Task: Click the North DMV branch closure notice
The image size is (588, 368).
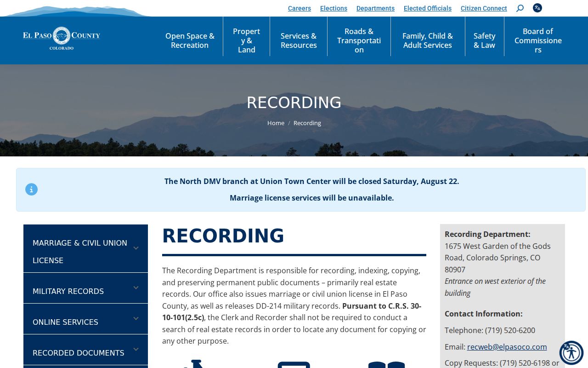Action: click(312, 181)
